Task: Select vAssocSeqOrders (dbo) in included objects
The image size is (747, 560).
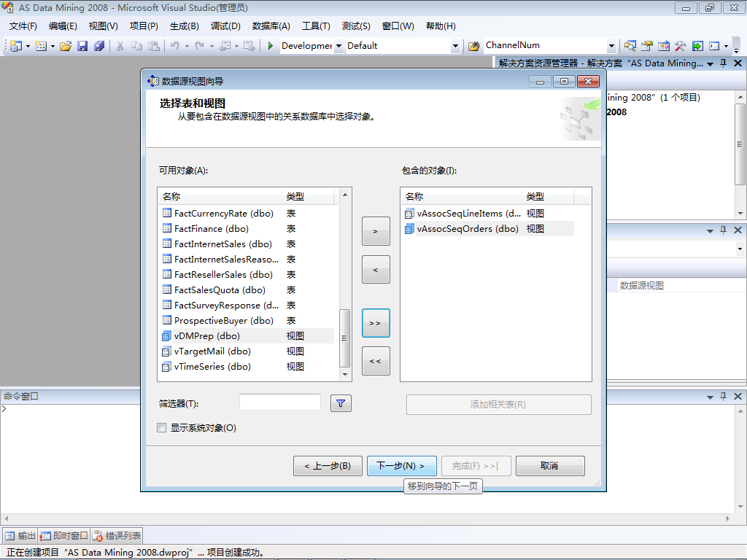Action: click(489, 228)
